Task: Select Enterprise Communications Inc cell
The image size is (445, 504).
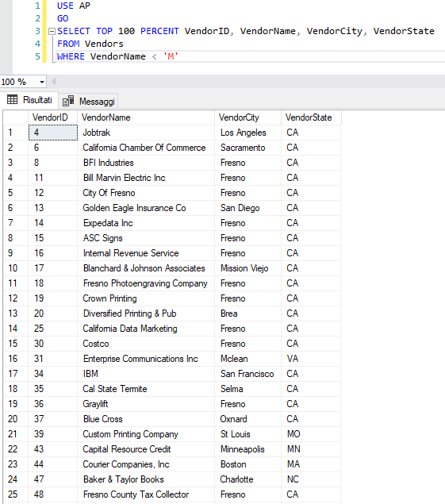Action: pos(146,359)
